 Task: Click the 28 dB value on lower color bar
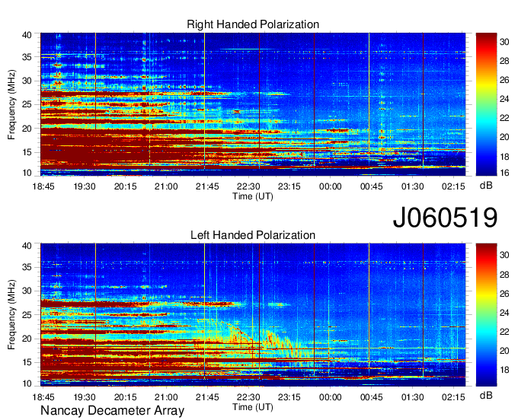pyautogui.click(x=504, y=274)
